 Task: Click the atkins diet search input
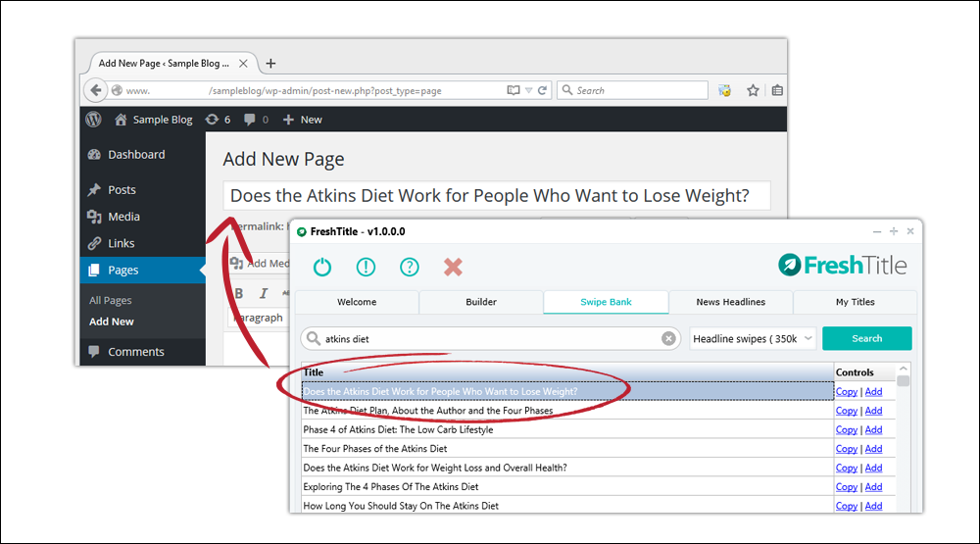(491, 338)
